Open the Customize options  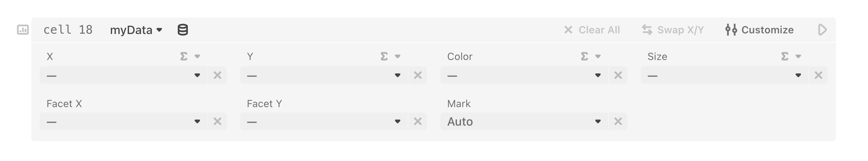click(x=760, y=30)
